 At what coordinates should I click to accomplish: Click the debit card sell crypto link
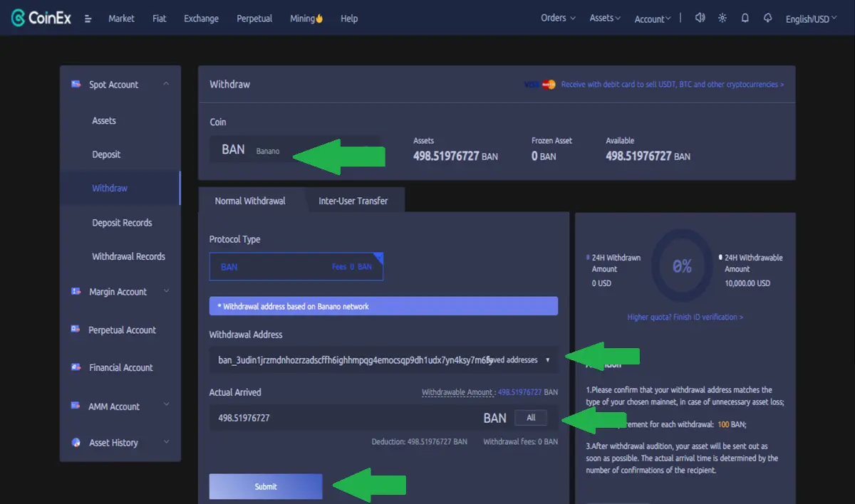(x=673, y=84)
